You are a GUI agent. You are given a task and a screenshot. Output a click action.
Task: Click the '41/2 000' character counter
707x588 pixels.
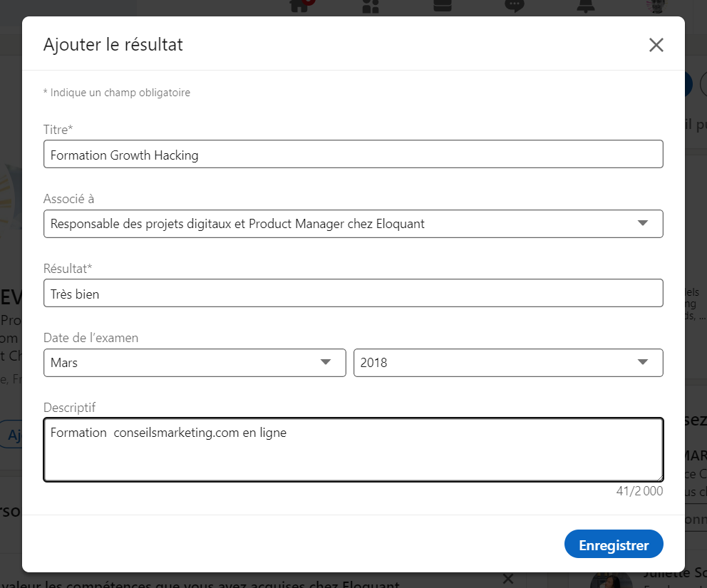[x=639, y=490]
